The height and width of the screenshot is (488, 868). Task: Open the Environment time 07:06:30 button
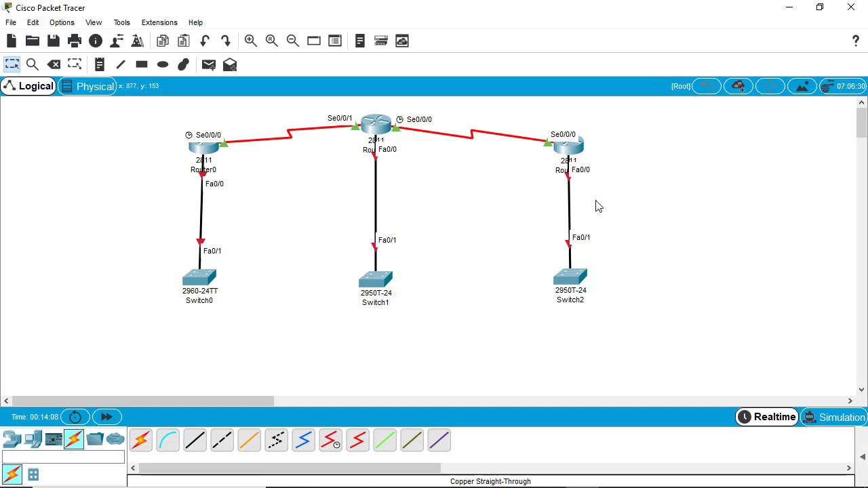tap(843, 86)
